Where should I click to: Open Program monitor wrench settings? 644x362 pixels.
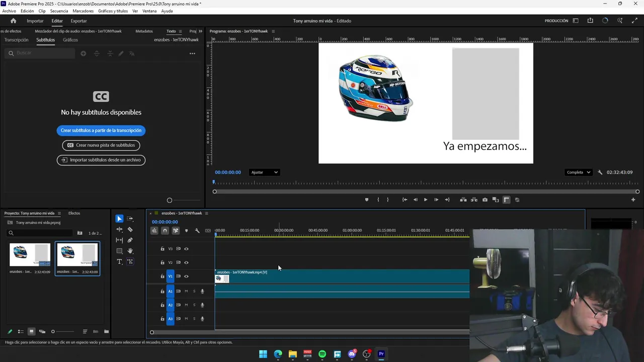pyautogui.click(x=600, y=172)
